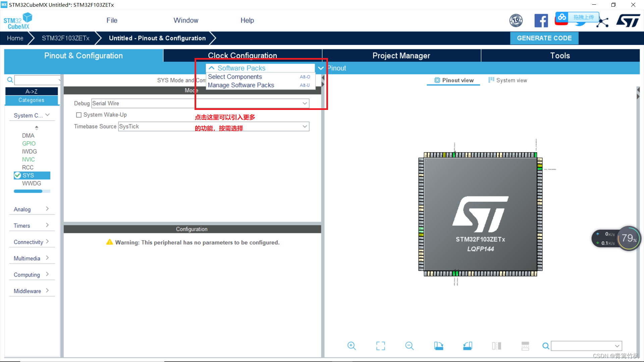The image size is (644, 362).
Task: Click the vertical flip chip icon
Action: click(496, 346)
